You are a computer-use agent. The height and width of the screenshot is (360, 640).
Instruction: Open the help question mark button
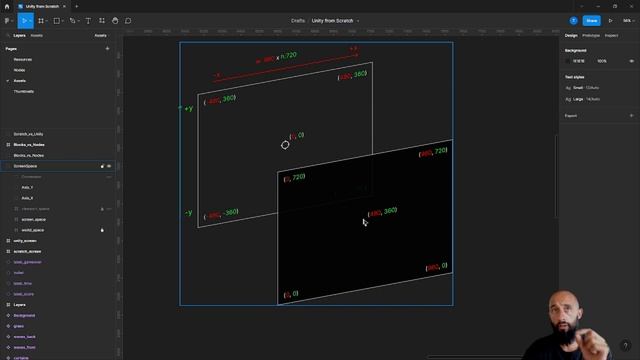(625, 345)
